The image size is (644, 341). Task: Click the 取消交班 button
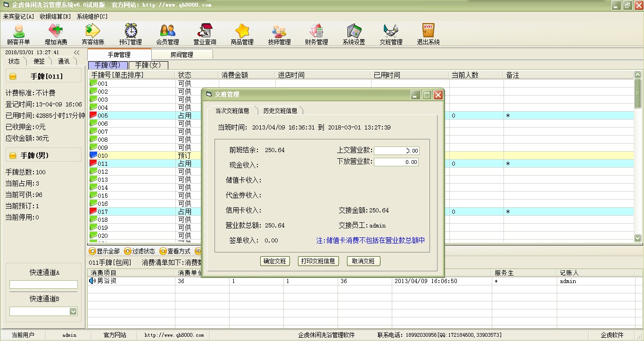pyautogui.click(x=363, y=261)
